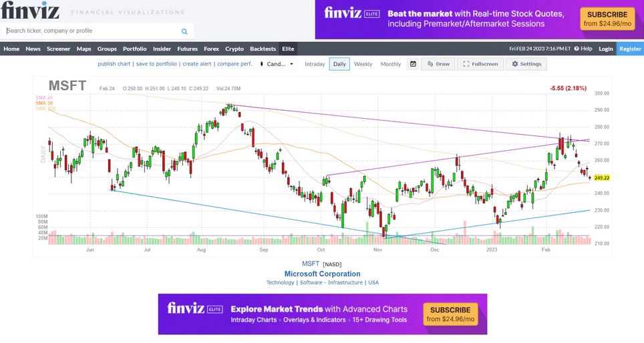Click the -5.55 (2.18%) change text
The height and width of the screenshot is (343, 644).
tap(569, 88)
